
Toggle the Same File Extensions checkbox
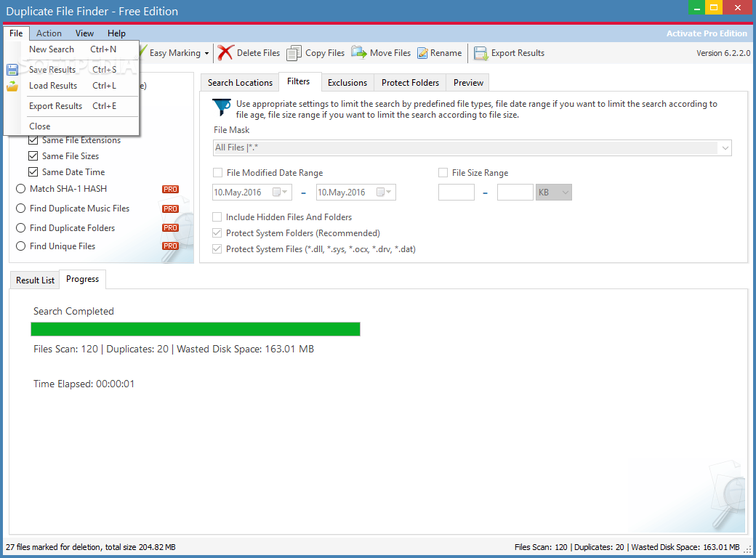[33, 140]
